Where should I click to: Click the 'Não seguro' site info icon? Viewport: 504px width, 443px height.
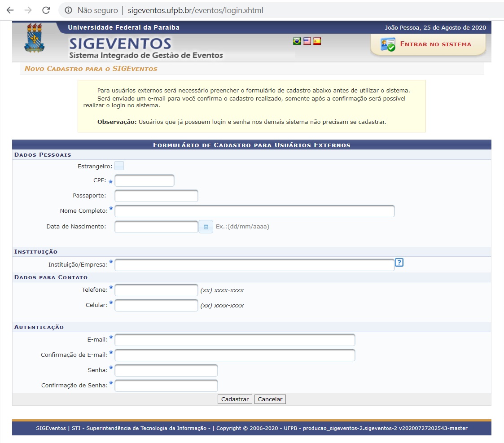68,10
